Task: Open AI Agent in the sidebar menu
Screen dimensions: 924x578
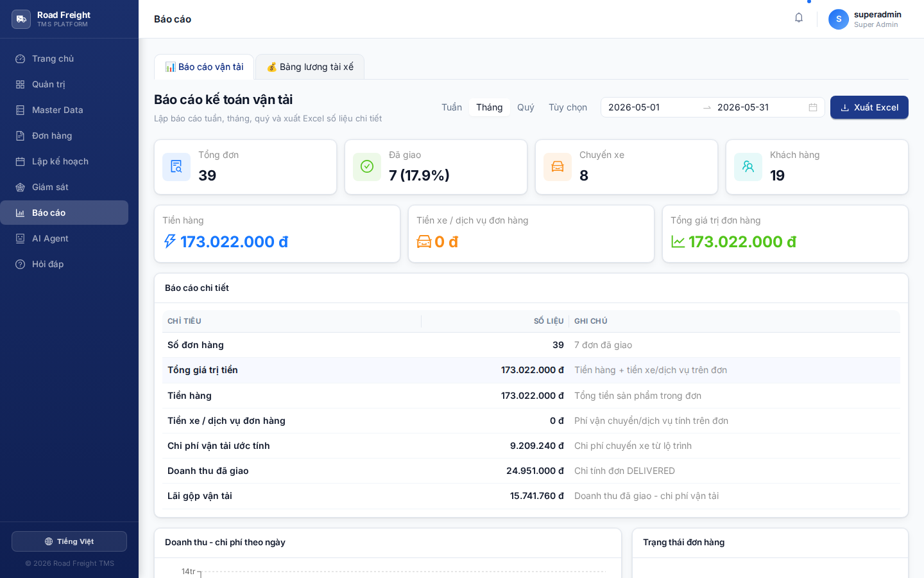Action: click(64, 238)
